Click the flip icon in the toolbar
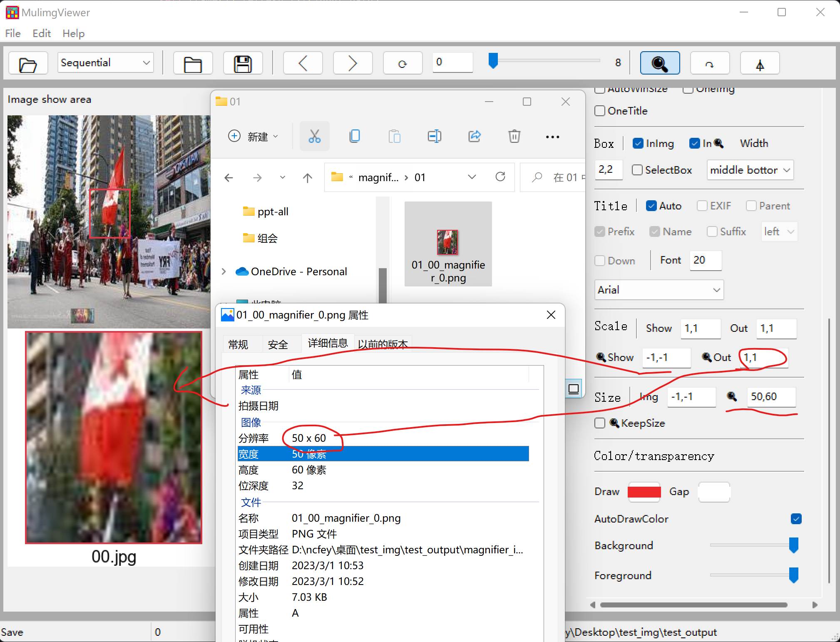The image size is (840, 642). click(x=760, y=63)
